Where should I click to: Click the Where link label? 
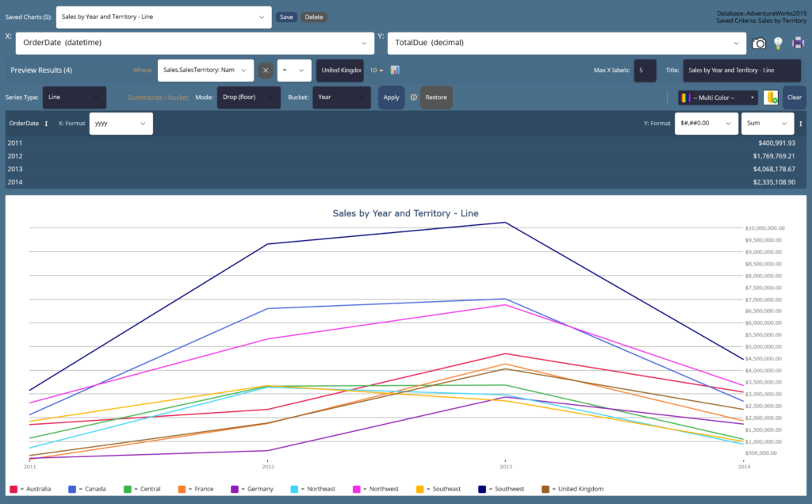[142, 71]
